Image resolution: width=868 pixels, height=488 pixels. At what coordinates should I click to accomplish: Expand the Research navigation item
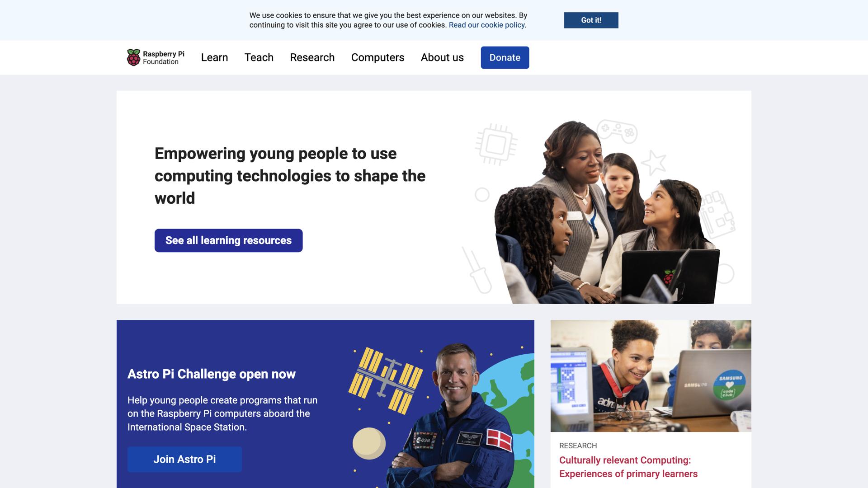[312, 57]
